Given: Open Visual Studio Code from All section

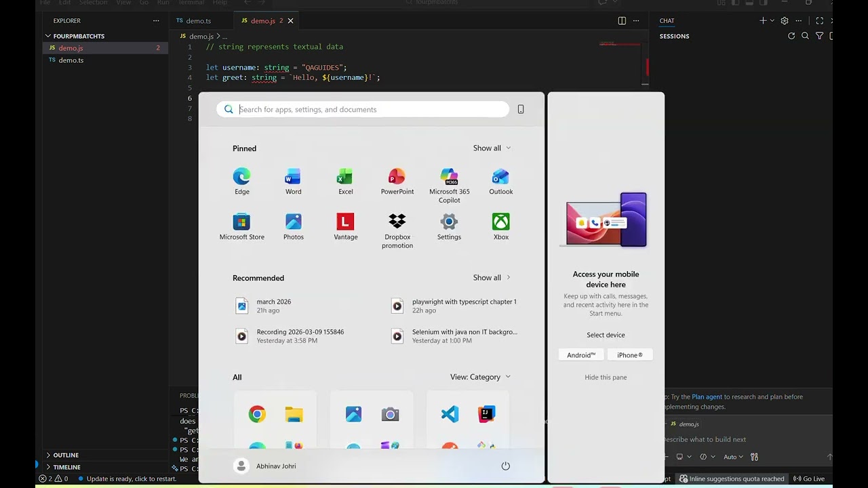Looking at the screenshot, I should (x=450, y=414).
